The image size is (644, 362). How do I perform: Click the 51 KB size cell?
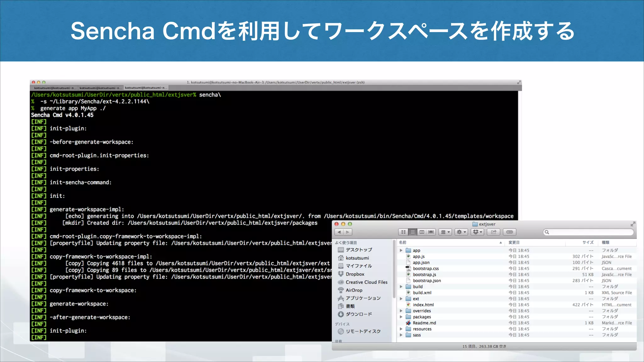587,274
